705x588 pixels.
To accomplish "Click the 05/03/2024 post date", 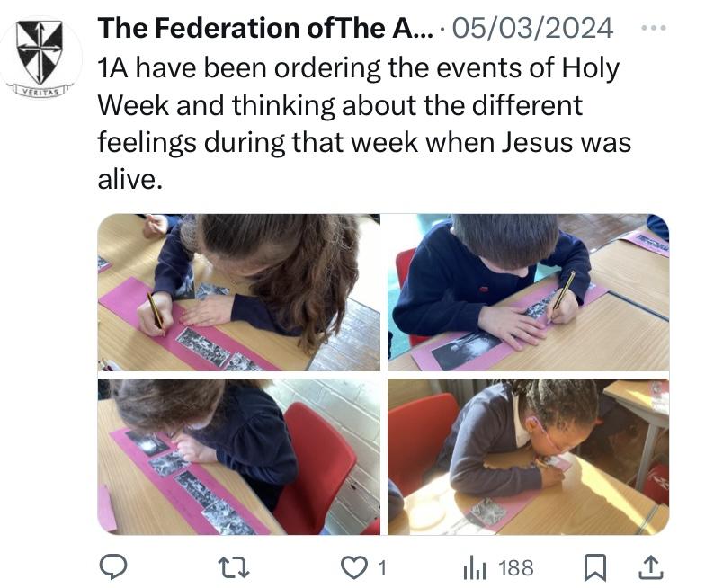I will [533, 28].
